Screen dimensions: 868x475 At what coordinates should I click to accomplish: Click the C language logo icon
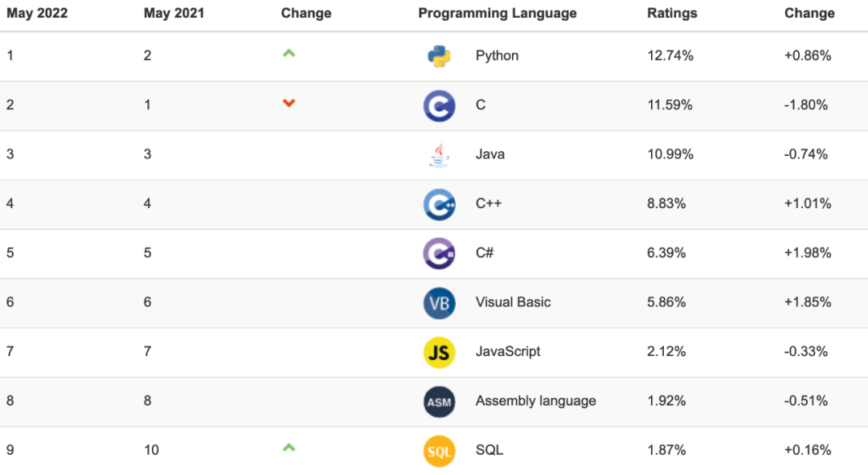440,106
